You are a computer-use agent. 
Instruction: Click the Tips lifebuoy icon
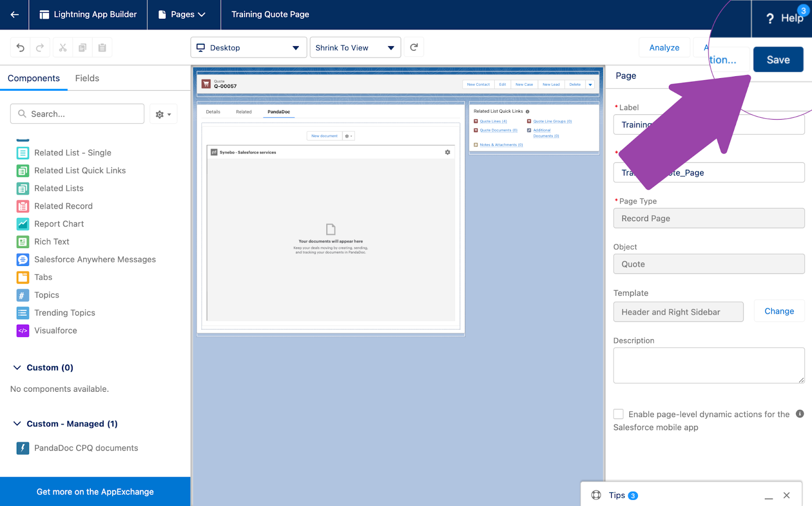(596, 495)
